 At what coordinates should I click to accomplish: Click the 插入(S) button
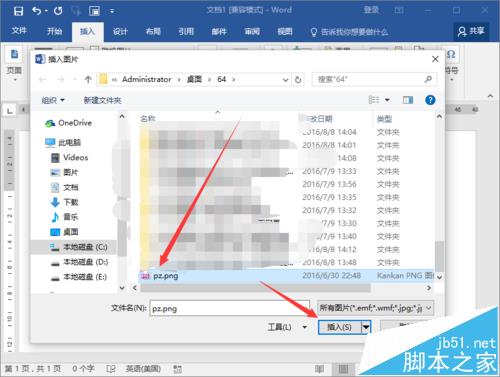click(x=340, y=327)
